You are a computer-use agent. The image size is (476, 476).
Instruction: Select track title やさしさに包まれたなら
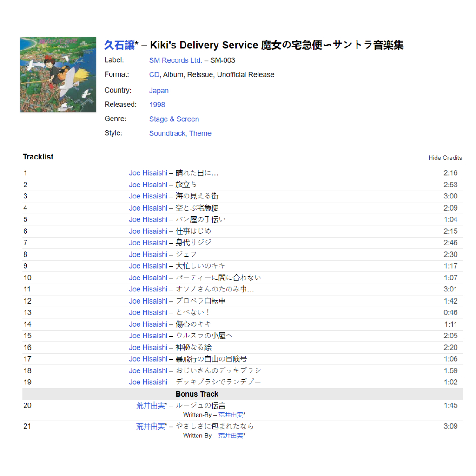pos(215,426)
